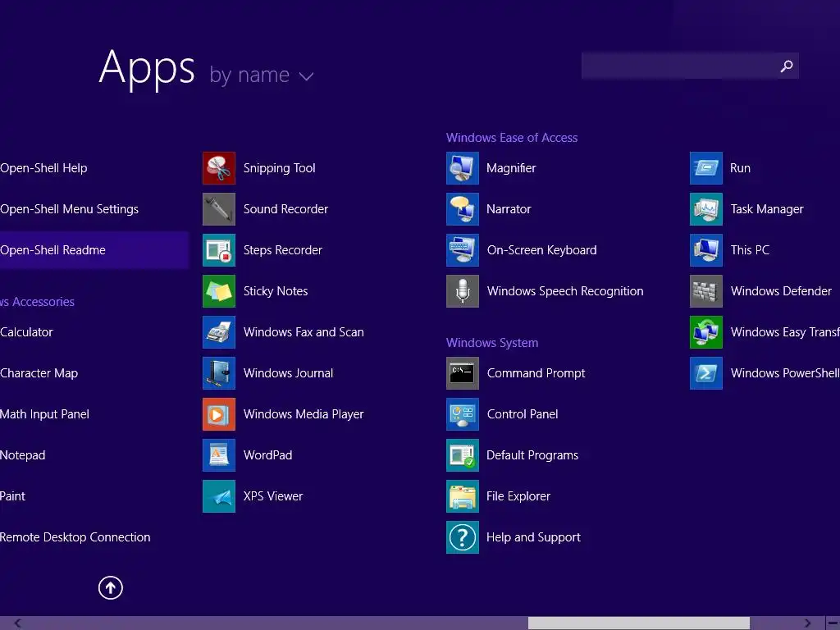Click the scrollbar right arrow

(x=807, y=623)
